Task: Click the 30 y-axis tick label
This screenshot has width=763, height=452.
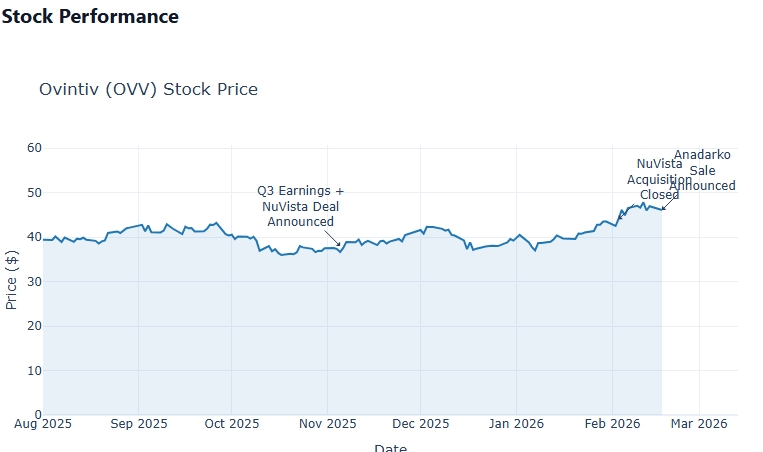Action: coord(34,281)
